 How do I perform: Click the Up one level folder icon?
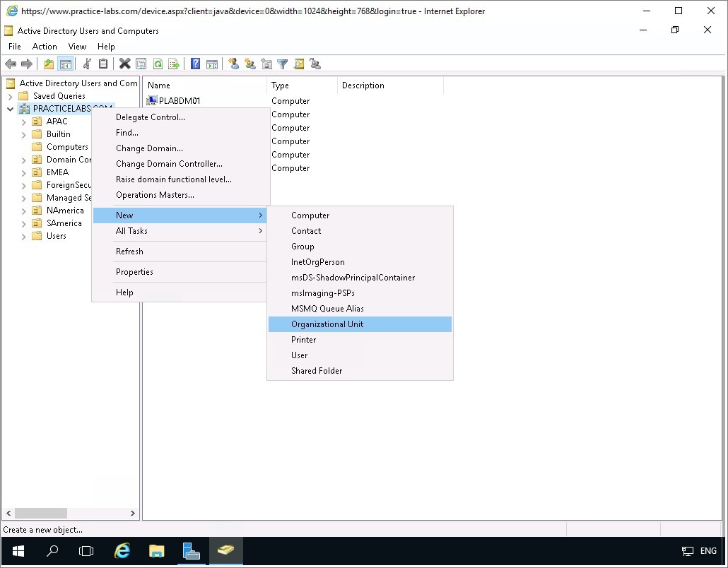click(49, 64)
